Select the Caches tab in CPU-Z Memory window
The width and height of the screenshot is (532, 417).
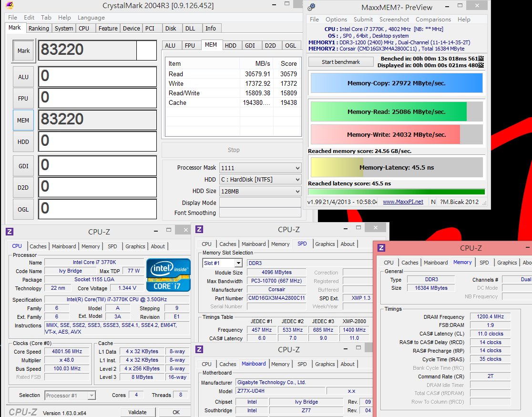click(x=409, y=263)
